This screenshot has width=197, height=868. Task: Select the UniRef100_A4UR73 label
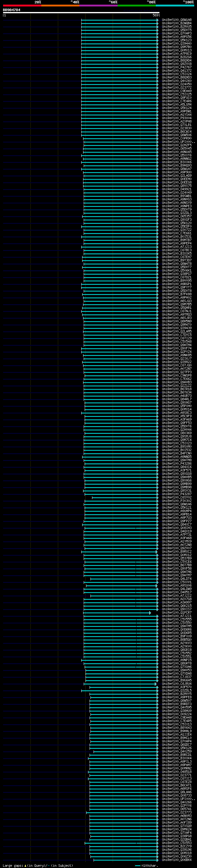[177, 396]
